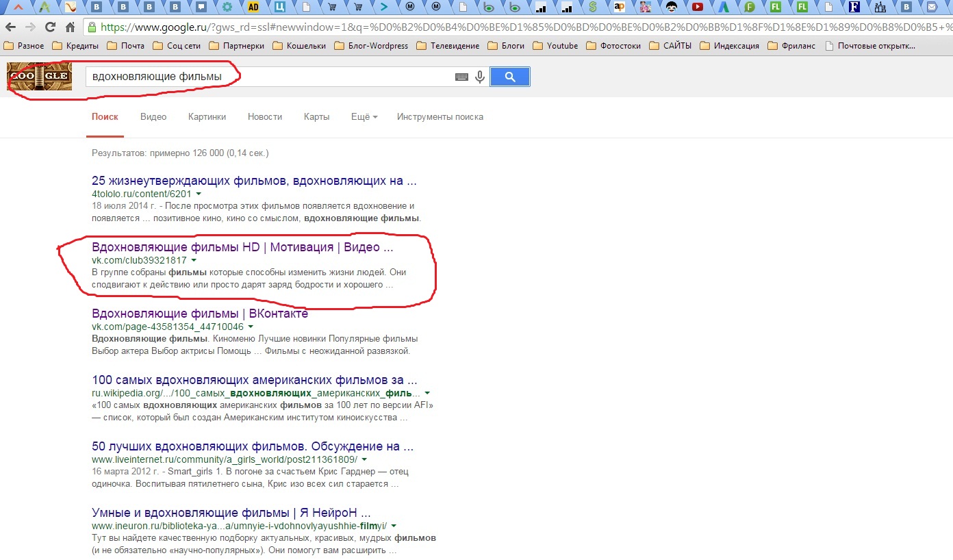Viewport: 953px width, 560px height.
Task: Open the Youtube bookmarks folder
Action: click(556, 46)
